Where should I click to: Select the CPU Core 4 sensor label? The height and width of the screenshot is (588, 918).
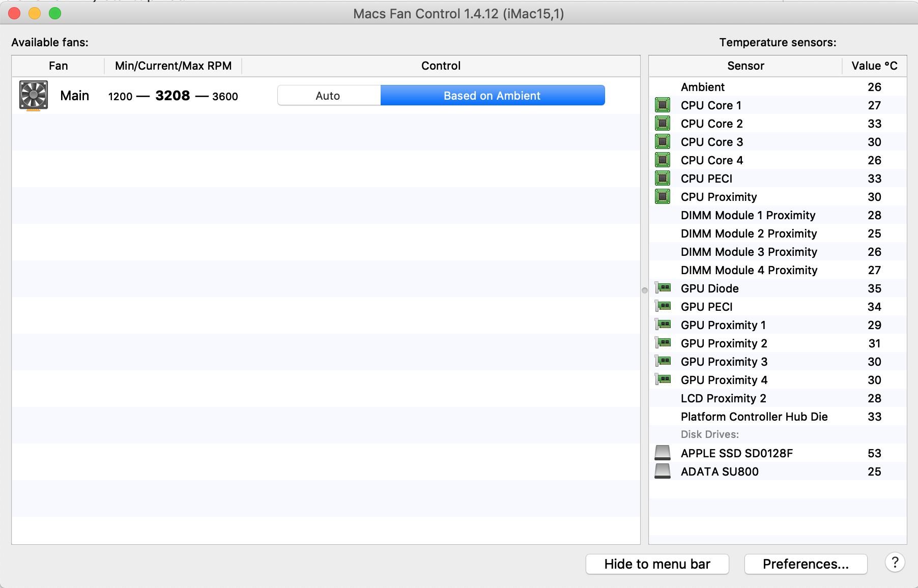click(x=712, y=160)
